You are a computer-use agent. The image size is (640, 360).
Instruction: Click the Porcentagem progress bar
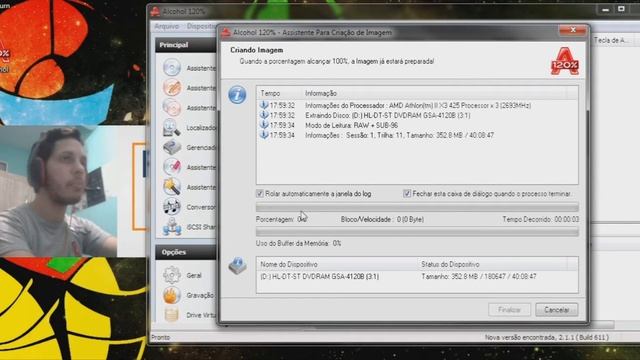pos(417,207)
